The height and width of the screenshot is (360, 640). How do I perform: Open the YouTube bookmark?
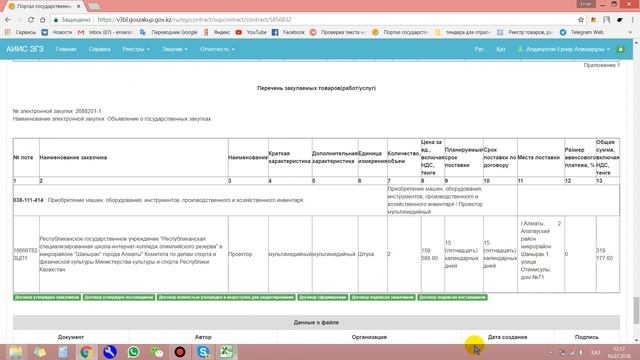[251, 32]
